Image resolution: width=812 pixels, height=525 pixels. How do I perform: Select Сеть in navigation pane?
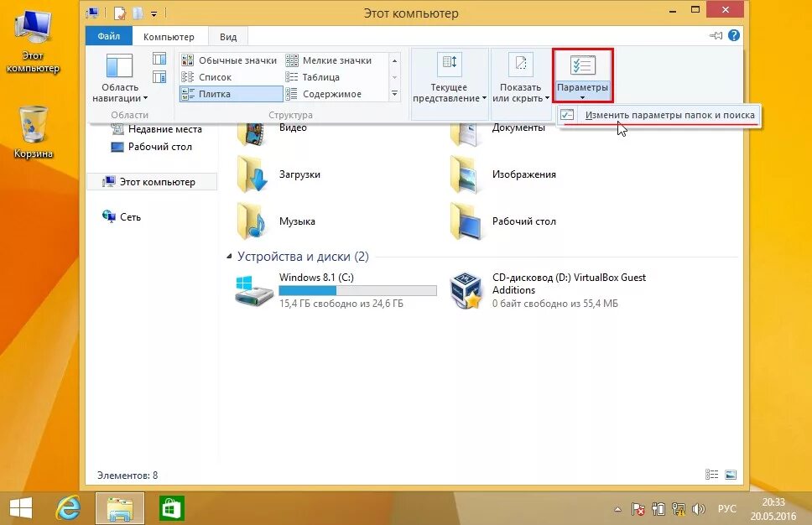(x=122, y=217)
